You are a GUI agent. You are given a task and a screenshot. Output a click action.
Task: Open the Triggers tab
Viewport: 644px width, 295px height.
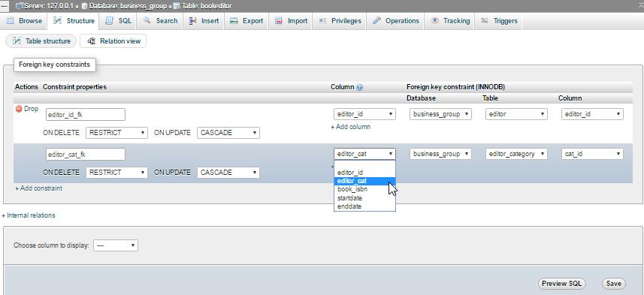499,21
